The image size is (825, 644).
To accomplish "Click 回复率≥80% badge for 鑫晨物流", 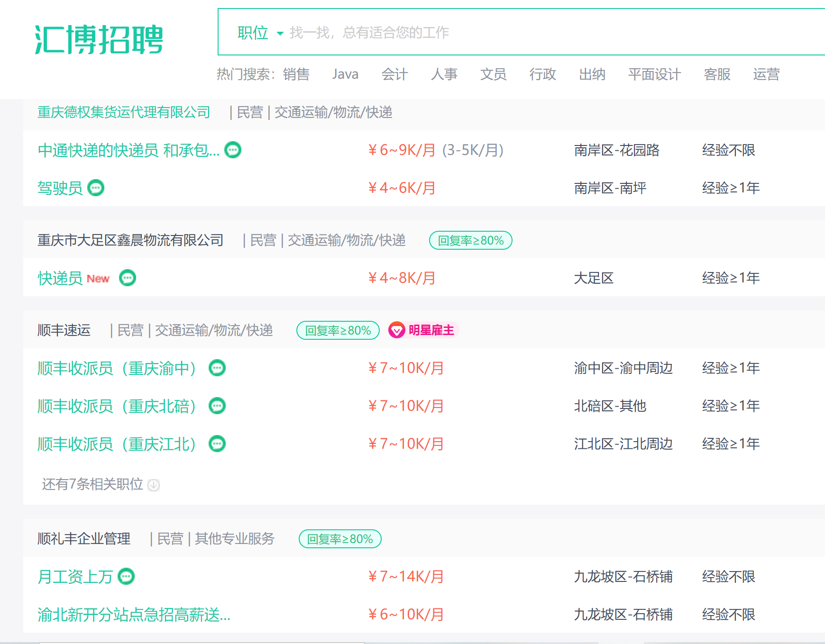I will coord(471,240).
